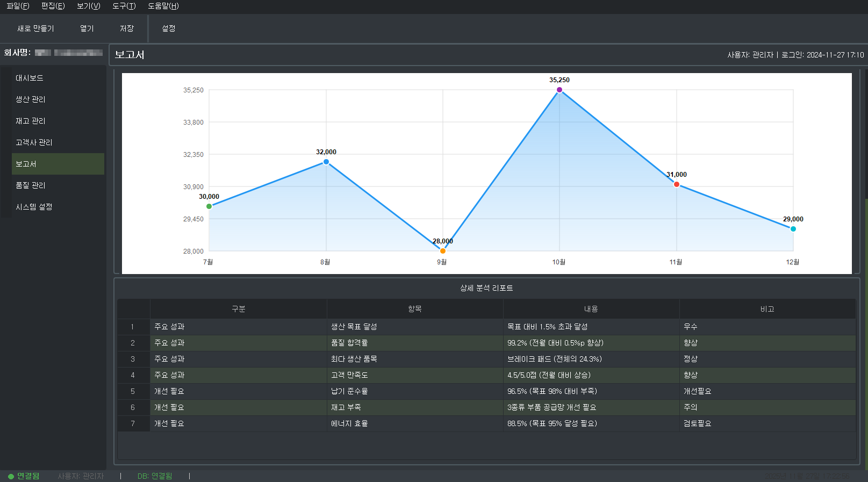Viewport: 868px width, 482px height.
Task: Select row 5 납기 준수율
Action: pyautogui.click(x=349, y=391)
